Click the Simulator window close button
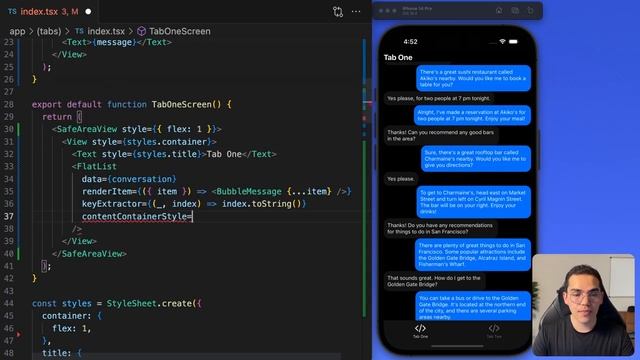This screenshot has width=640, height=360. [381, 11]
